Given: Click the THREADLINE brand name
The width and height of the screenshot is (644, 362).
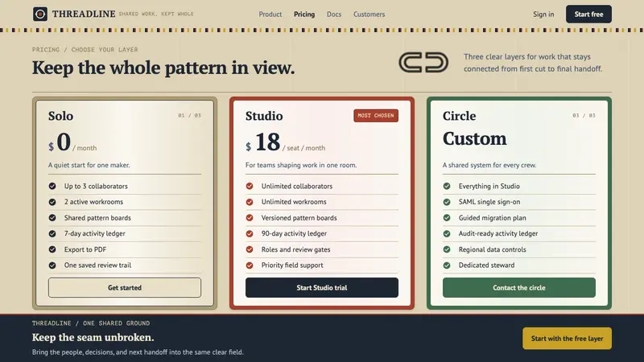Looking at the screenshot, I should coord(84,14).
